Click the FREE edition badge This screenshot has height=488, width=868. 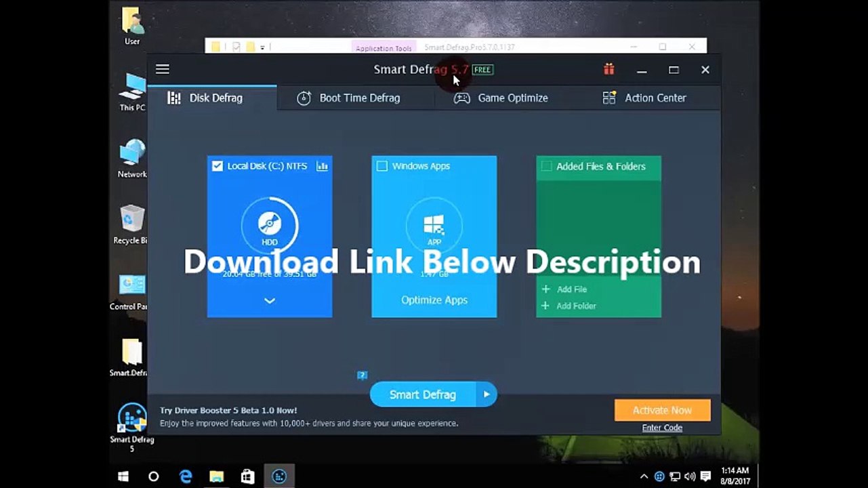pyautogui.click(x=482, y=70)
